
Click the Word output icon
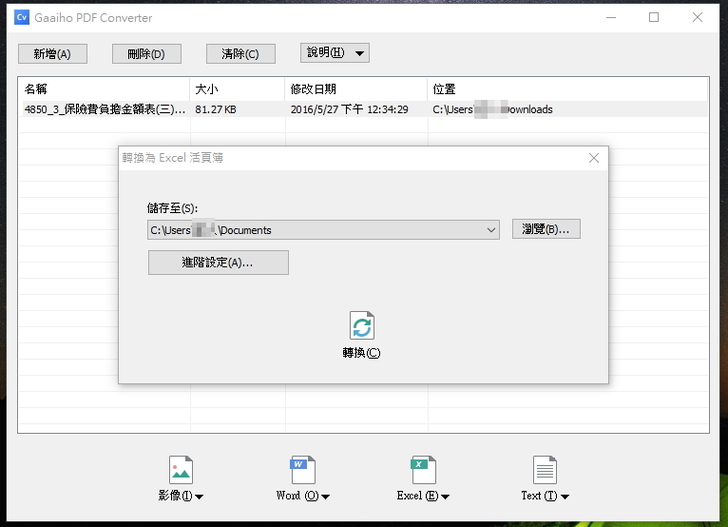click(303, 469)
